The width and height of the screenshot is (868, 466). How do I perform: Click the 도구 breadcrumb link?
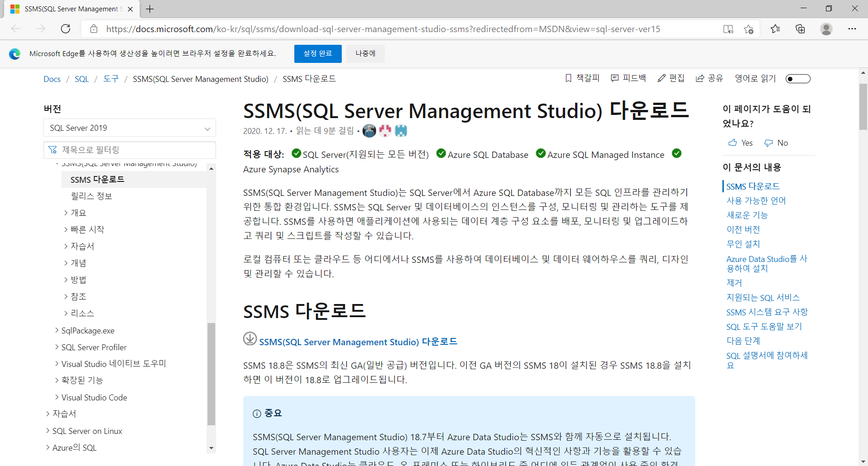click(x=111, y=79)
